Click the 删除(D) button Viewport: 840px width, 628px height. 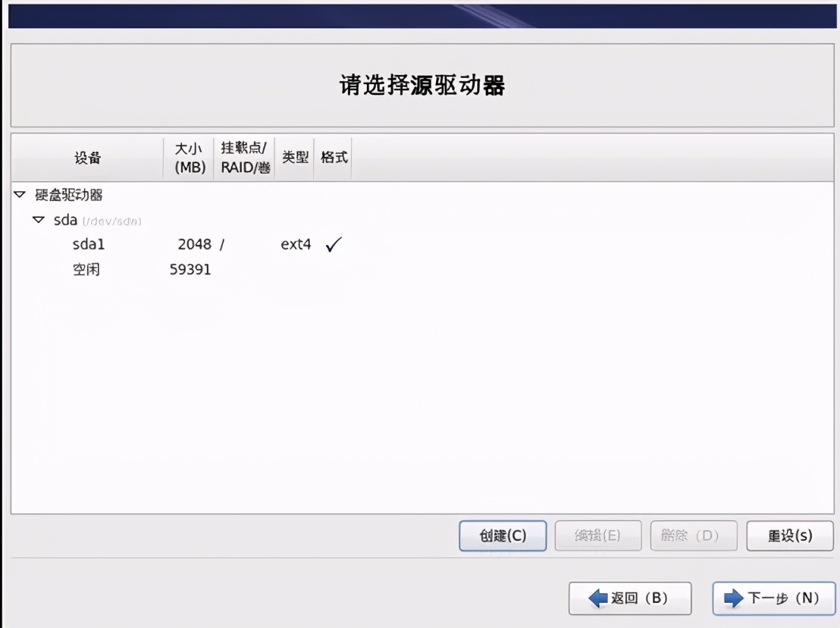[694, 535]
